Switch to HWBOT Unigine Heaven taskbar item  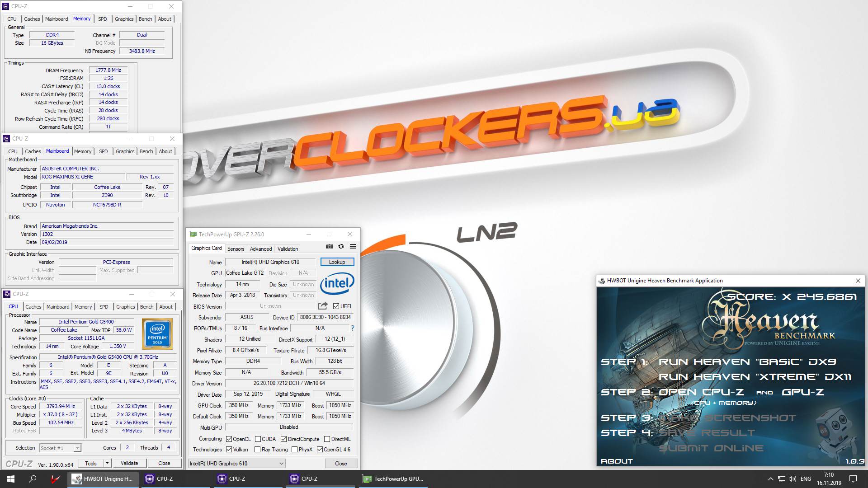(104, 479)
